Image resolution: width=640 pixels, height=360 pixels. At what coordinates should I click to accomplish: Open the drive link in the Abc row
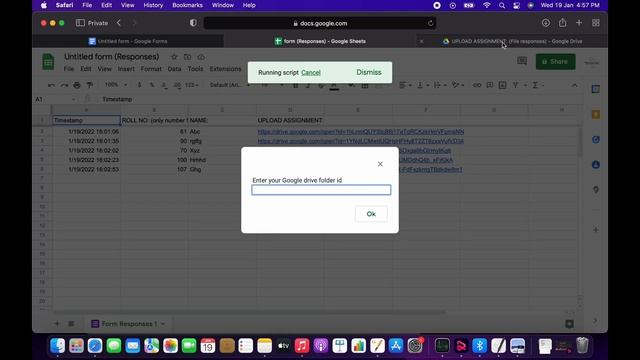coord(361,132)
